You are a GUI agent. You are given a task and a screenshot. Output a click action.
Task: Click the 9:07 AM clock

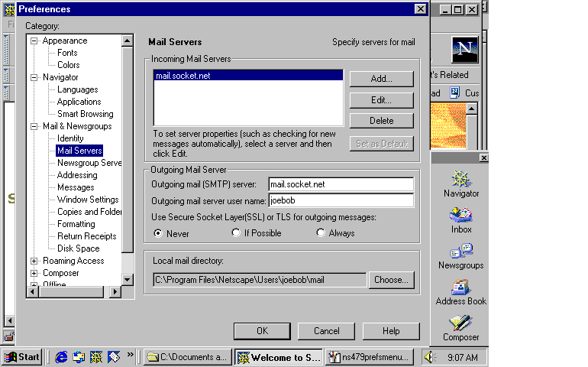pos(462,357)
